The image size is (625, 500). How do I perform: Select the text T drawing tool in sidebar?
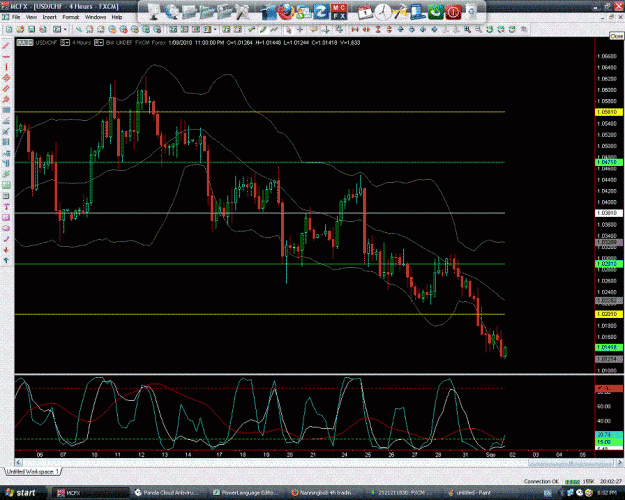tap(6, 207)
